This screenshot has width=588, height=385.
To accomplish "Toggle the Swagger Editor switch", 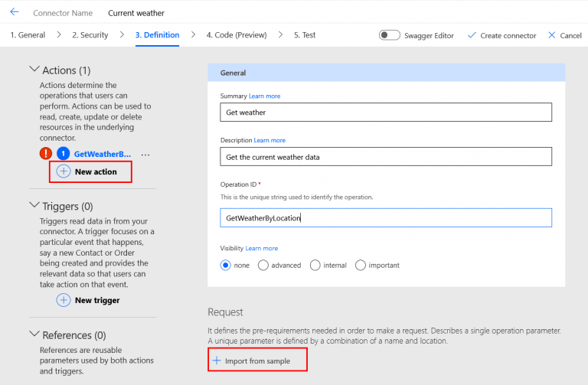I will click(390, 35).
